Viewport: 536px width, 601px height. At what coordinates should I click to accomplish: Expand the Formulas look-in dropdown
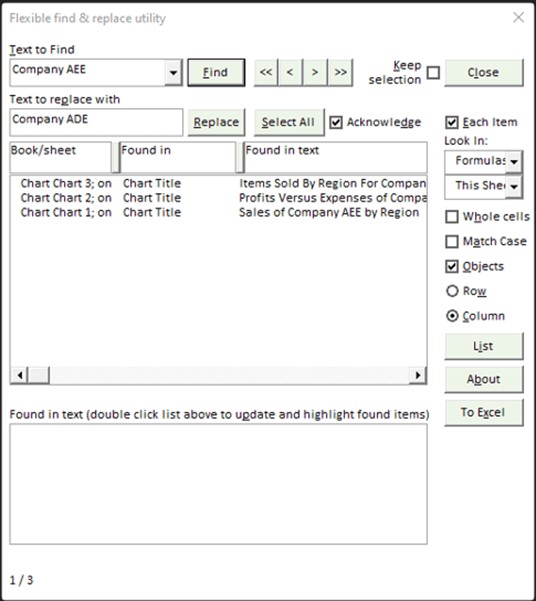point(514,162)
